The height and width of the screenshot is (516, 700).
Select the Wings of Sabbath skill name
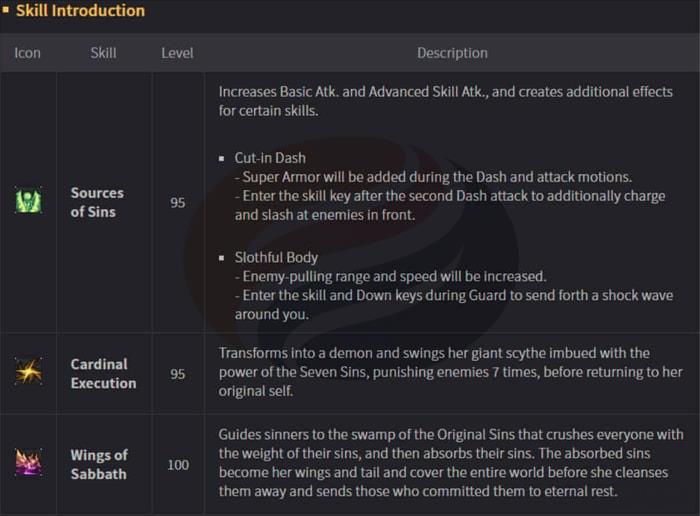pyautogui.click(x=98, y=464)
